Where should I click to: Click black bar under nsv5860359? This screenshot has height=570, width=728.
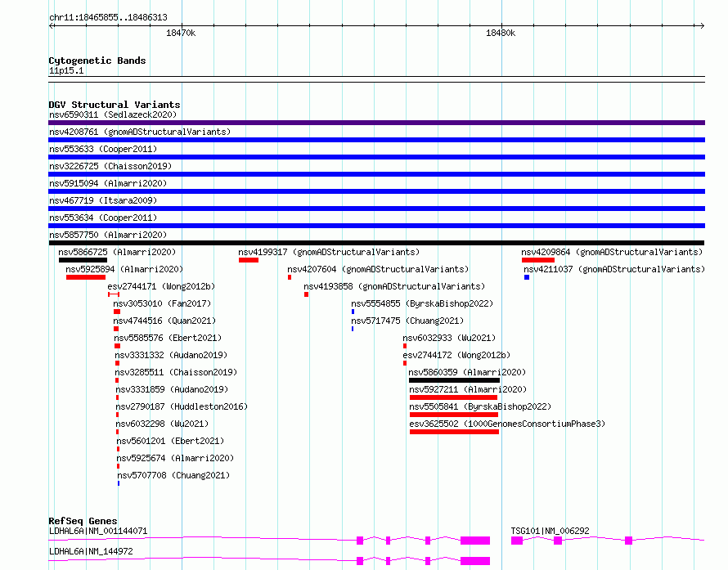point(455,380)
